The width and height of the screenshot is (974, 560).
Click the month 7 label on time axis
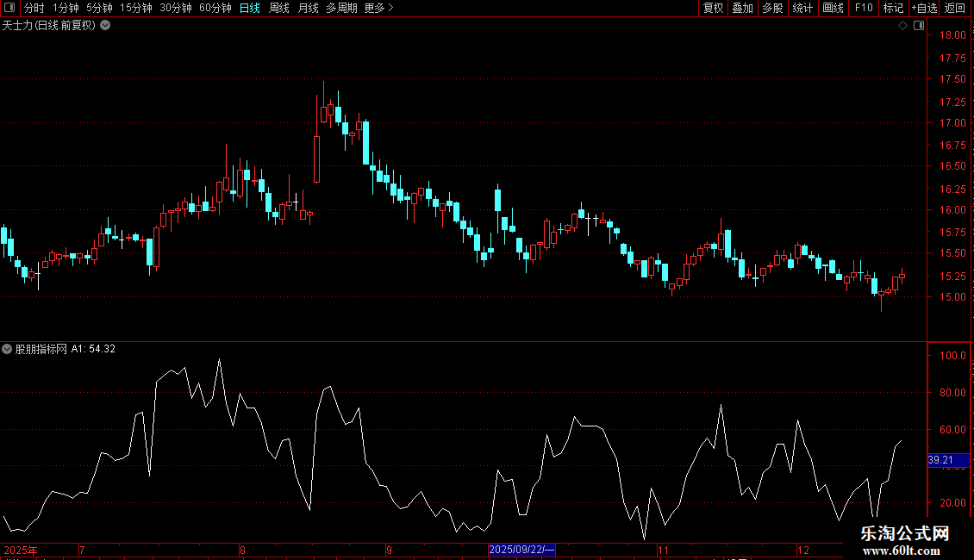coord(82,550)
